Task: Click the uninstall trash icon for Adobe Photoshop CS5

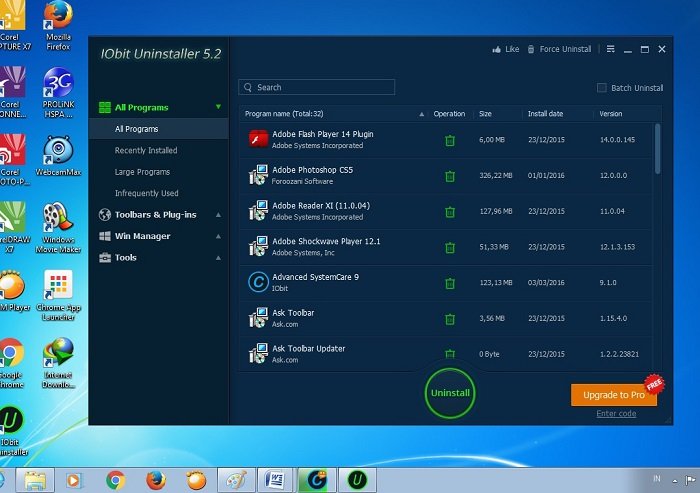Action: tap(450, 176)
